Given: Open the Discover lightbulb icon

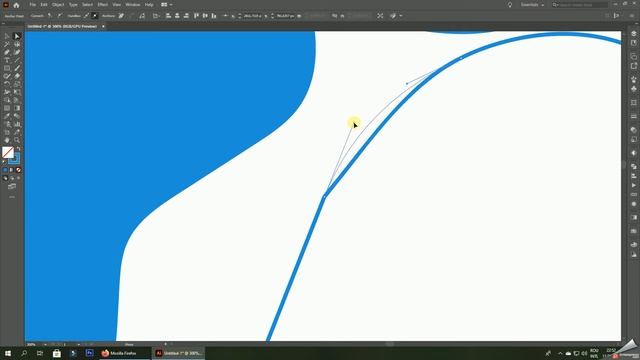Looking at the screenshot, I should tap(510, 5).
